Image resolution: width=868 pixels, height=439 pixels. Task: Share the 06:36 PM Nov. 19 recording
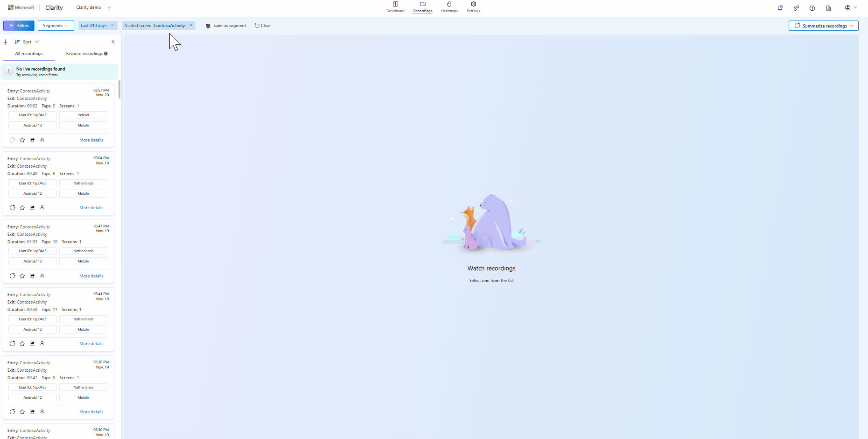point(32,411)
